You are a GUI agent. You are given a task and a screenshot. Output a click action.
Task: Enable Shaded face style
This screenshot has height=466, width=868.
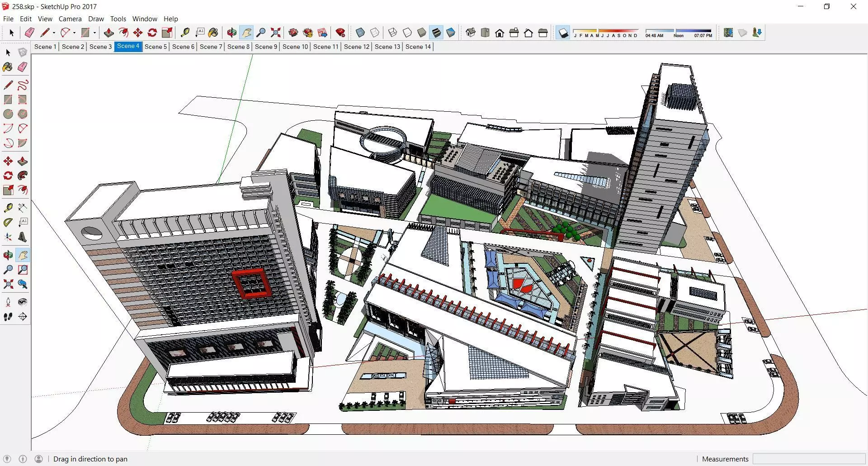pos(422,33)
